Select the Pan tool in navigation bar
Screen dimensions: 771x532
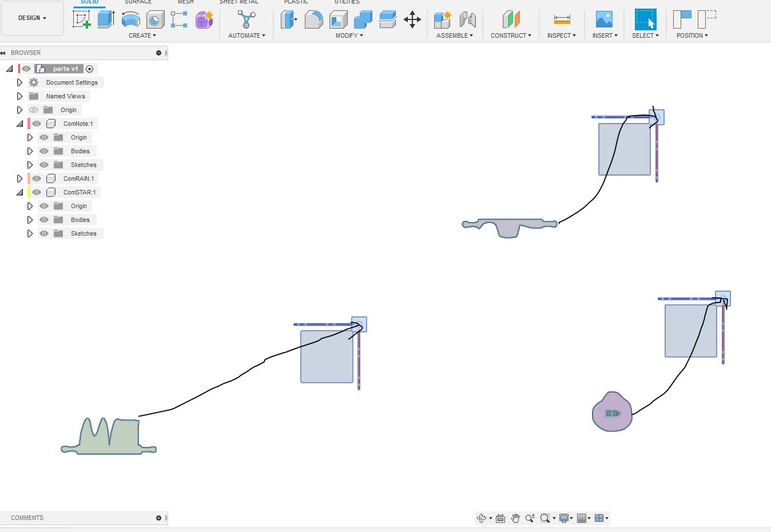514,518
